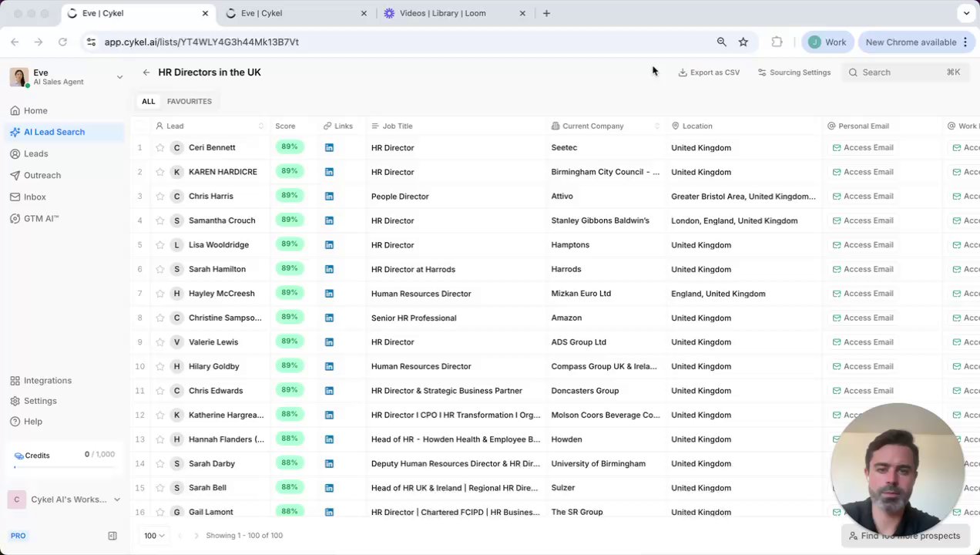Favourite Christine Sampson with the star
The height and width of the screenshot is (555, 980).
click(159, 318)
